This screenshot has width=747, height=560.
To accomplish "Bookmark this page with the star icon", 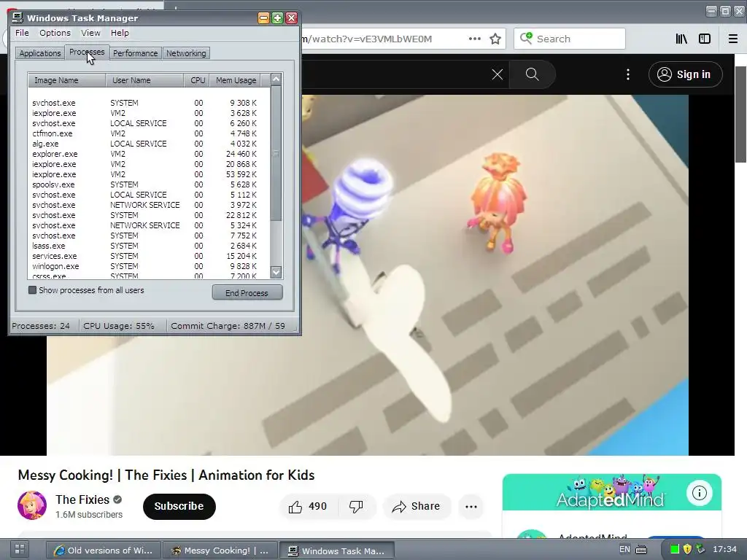I will (x=495, y=39).
